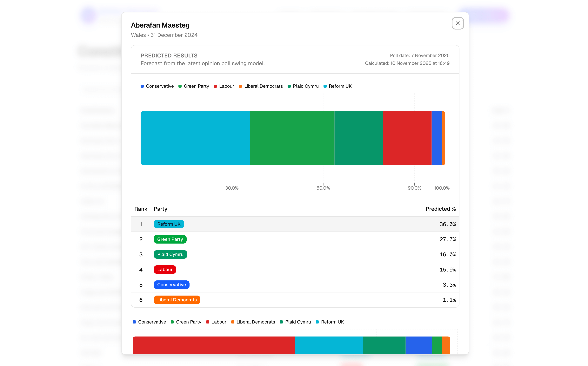
Task: Click the Reform UK segment of the predicted bar
Action: (195, 138)
